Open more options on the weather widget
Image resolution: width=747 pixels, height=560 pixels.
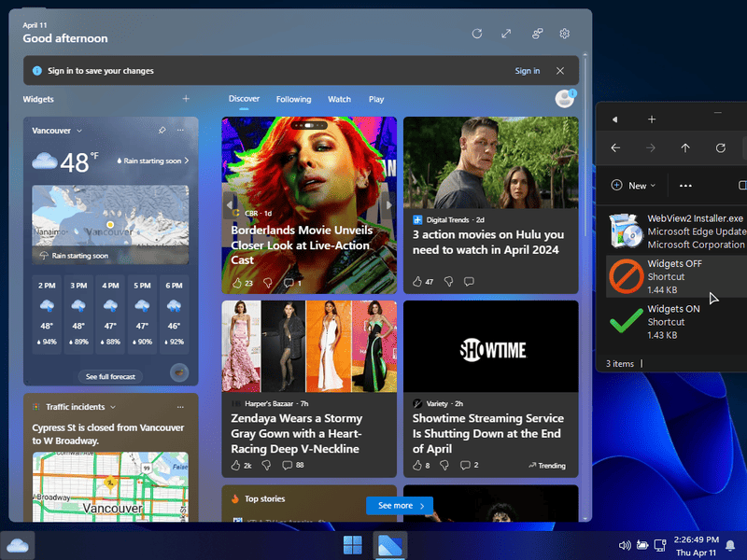tap(180, 130)
